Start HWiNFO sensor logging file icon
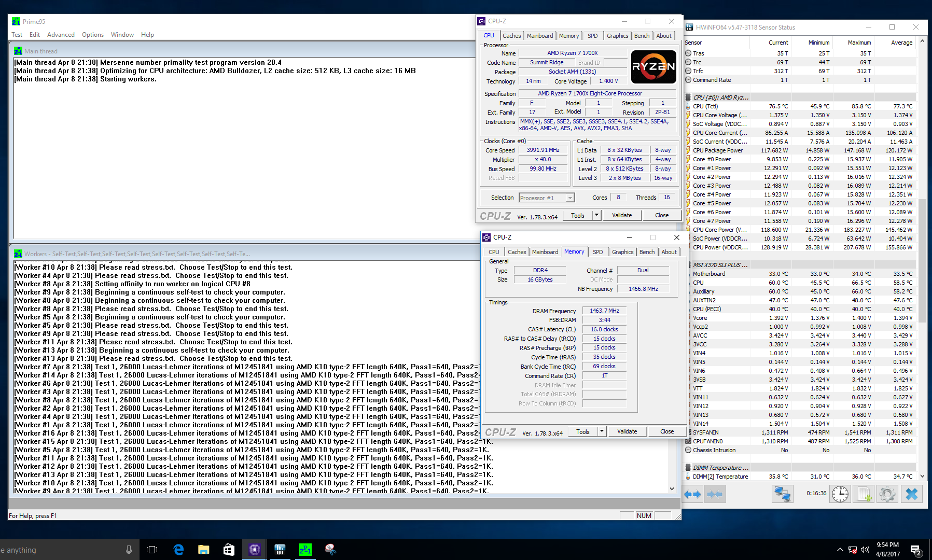Viewport: 932px width, 560px height. [864, 494]
